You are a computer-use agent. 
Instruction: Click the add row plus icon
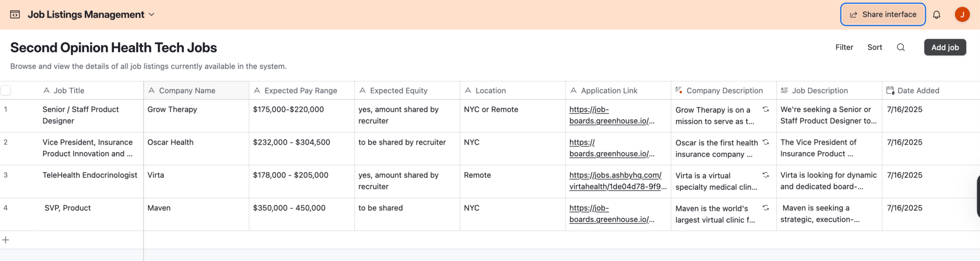pos(6,240)
